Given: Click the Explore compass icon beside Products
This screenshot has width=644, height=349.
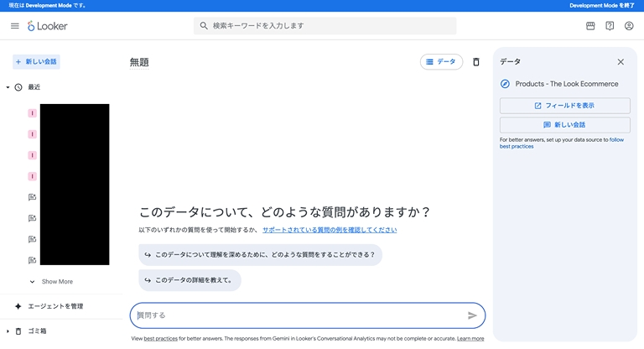Looking at the screenshot, I should tap(505, 84).
